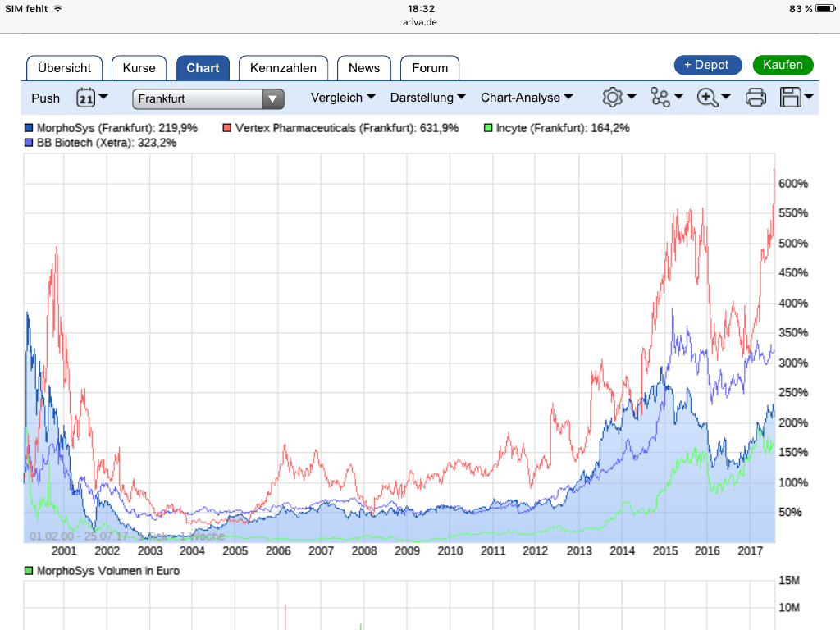Expand the Chart-Analyse menu
840x630 pixels.
[527, 98]
